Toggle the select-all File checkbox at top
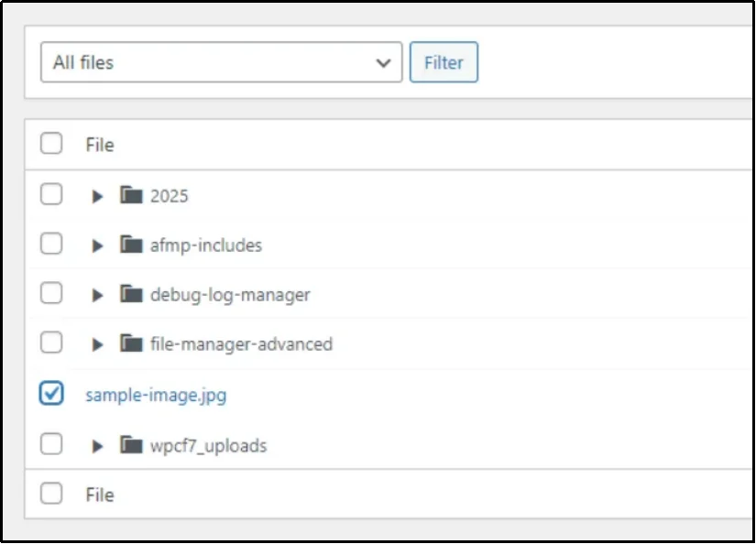The image size is (756, 544). coord(51,144)
